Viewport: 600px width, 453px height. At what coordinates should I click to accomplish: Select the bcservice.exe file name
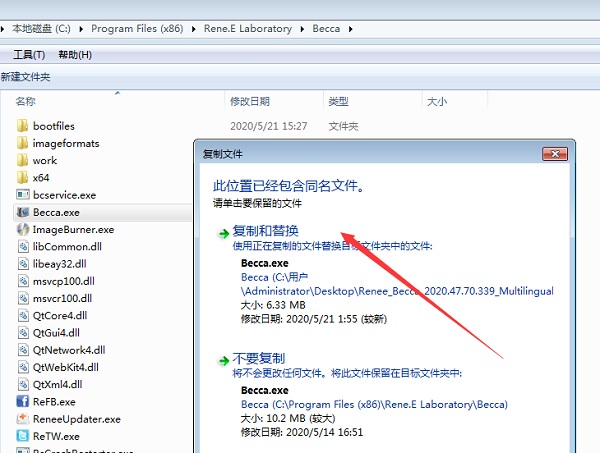tap(64, 195)
